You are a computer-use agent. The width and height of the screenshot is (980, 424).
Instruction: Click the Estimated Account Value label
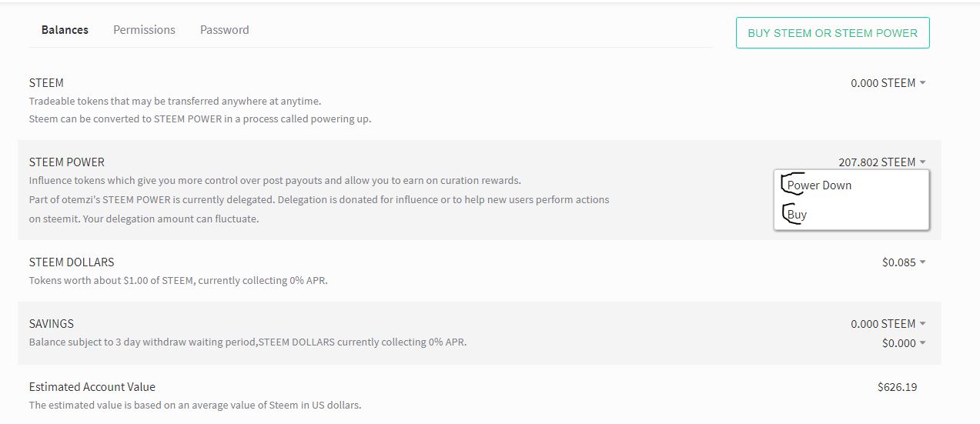pos(92,387)
